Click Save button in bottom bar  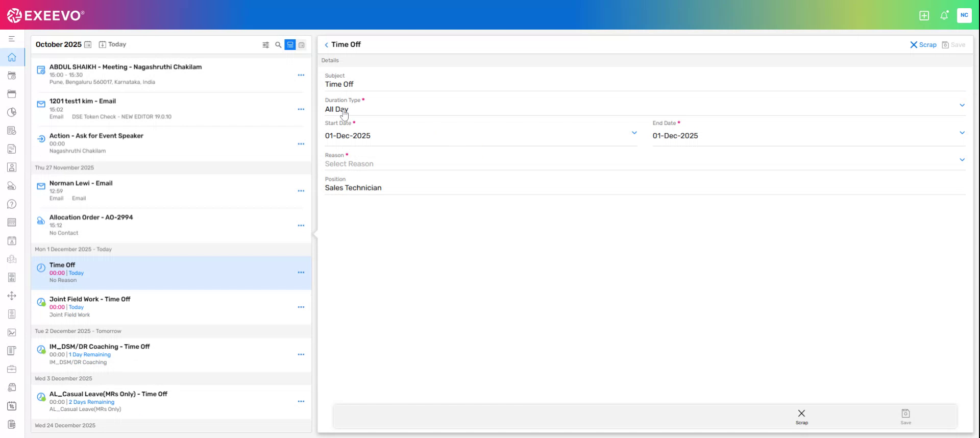coord(905,417)
